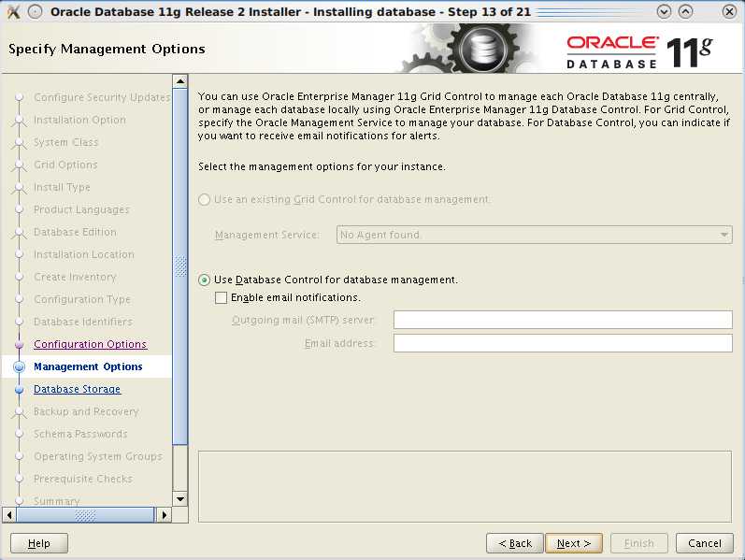Click the Management Options step bullet icon

coord(19,367)
